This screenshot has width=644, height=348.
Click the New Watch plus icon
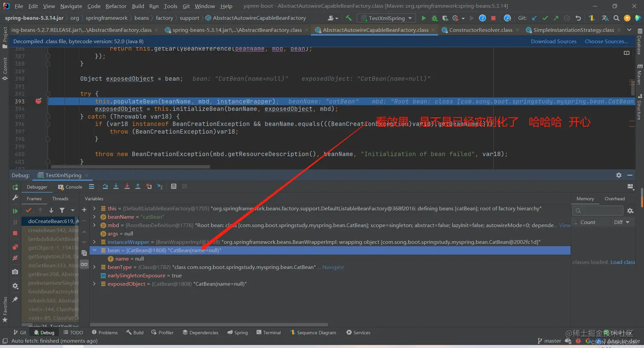[84, 210]
